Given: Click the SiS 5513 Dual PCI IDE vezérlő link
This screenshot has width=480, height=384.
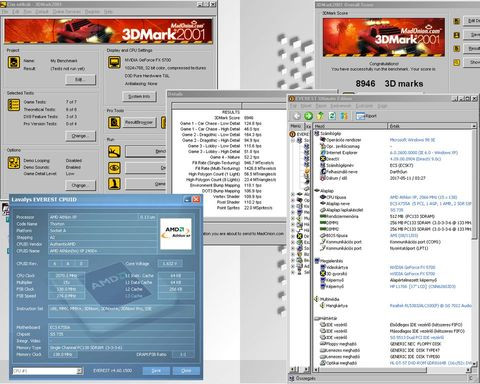Looking at the screenshot, I should pyautogui.click(x=417, y=337).
